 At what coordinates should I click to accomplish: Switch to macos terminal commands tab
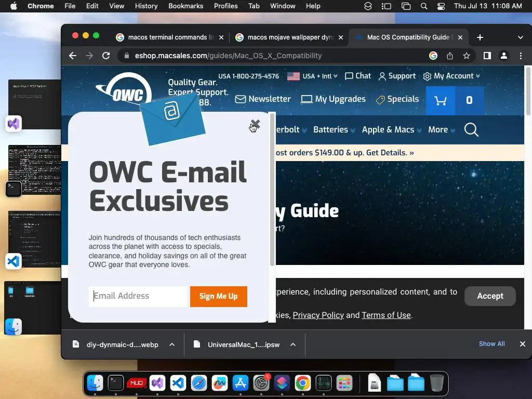[x=170, y=37]
